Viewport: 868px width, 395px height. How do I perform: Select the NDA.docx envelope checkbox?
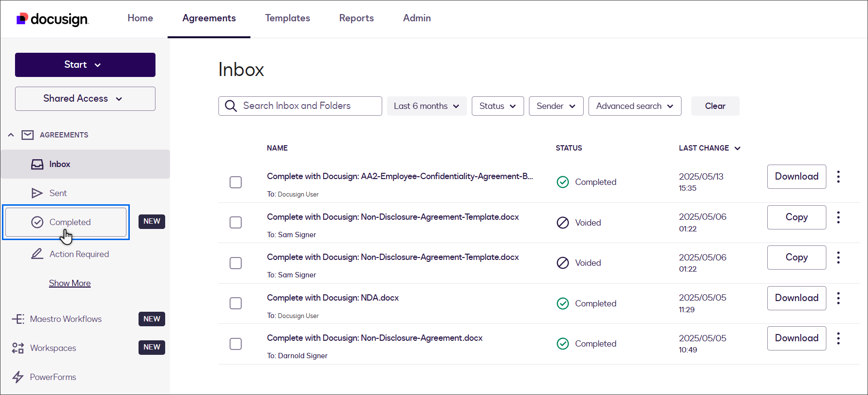click(x=235, y=304)
